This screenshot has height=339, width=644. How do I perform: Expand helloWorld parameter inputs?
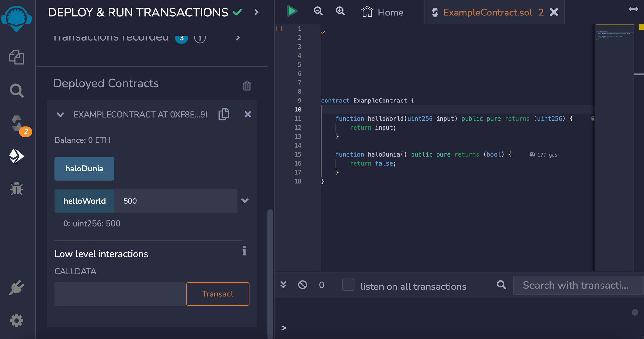click(245, 201)
